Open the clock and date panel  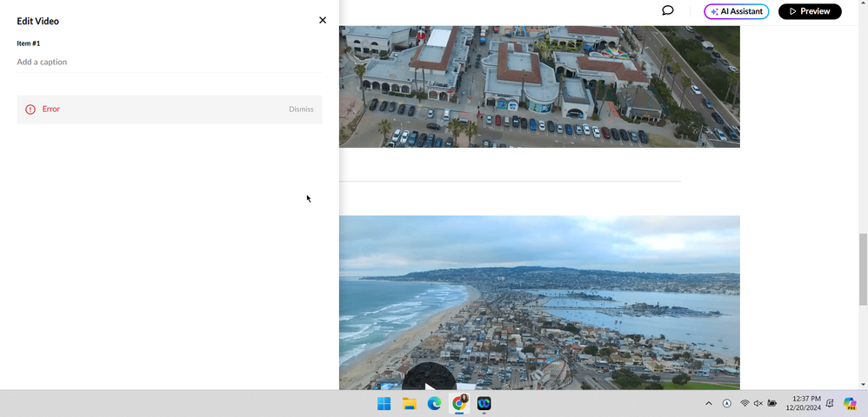[803, 403]
